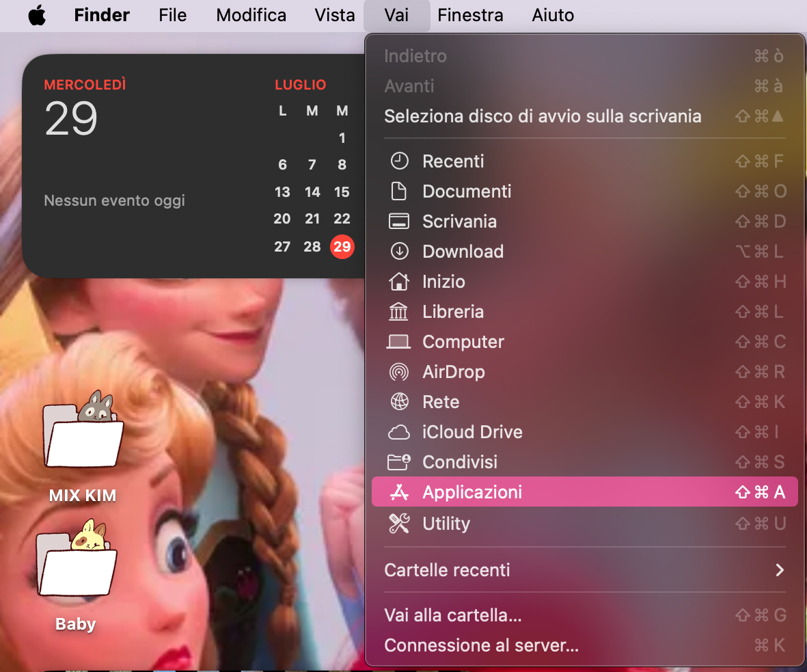Select Documenti from Vai menu

tap(585, 191)
